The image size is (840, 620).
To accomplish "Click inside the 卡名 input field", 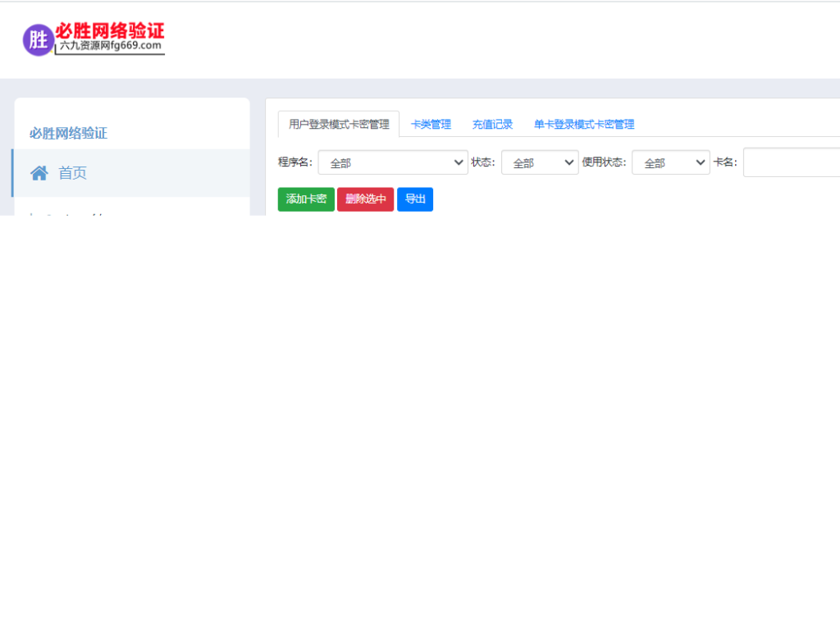I will click(x=790, y=162).
